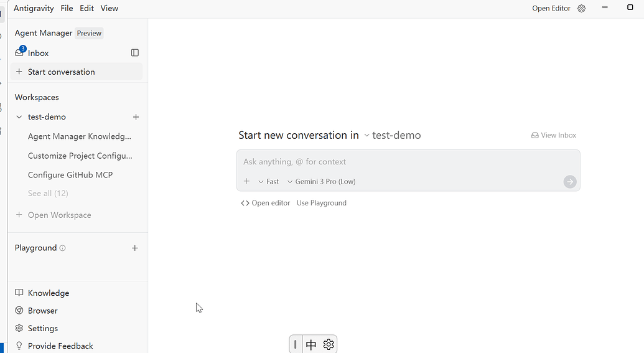644x353 pixels.
Task: Click View Inbox link
Action: coord(554,135)
